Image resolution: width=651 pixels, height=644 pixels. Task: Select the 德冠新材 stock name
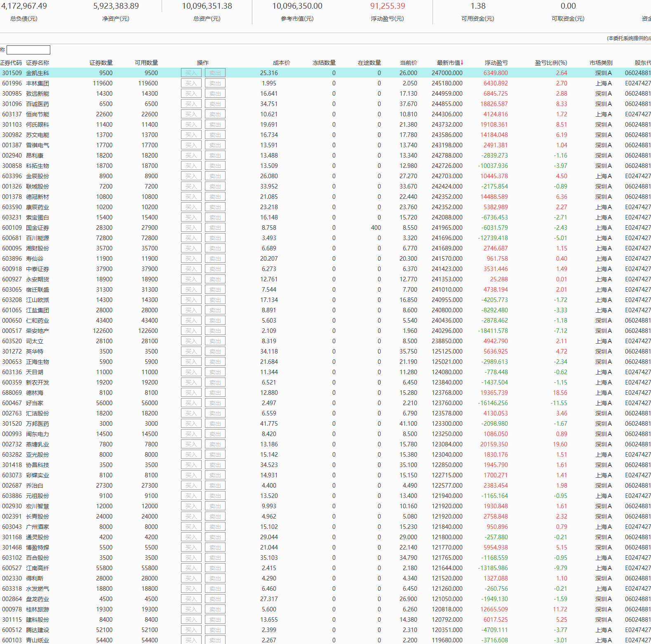coord(38,197)
